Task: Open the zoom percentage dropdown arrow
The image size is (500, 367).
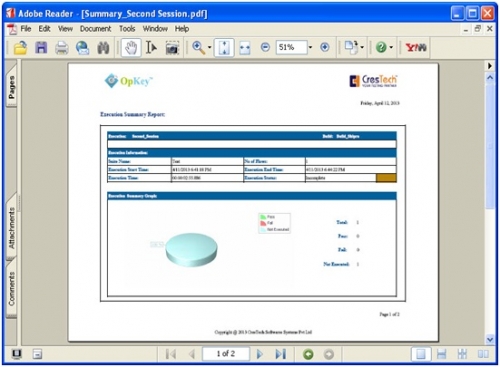Action: (x=310, y=47)
